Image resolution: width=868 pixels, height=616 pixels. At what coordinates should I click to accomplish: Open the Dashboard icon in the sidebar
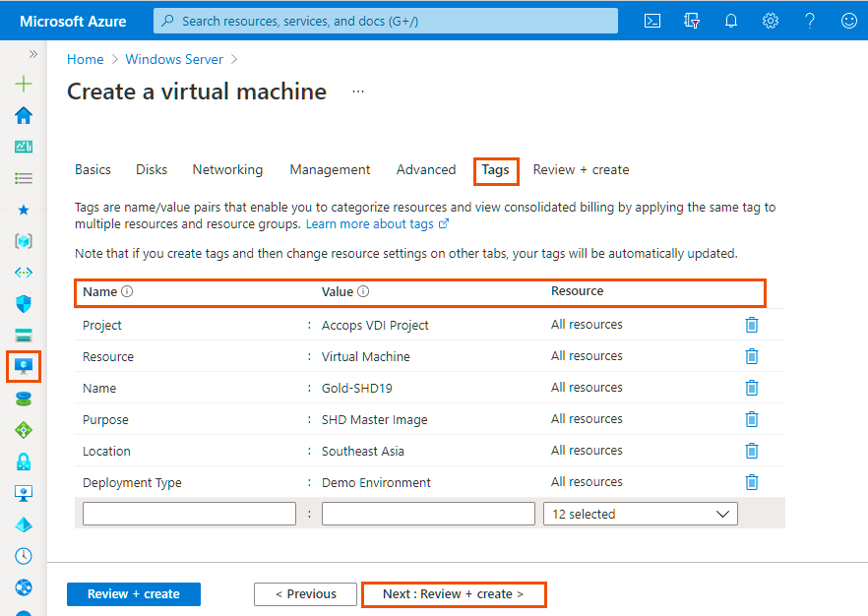(x=24, y=147)
